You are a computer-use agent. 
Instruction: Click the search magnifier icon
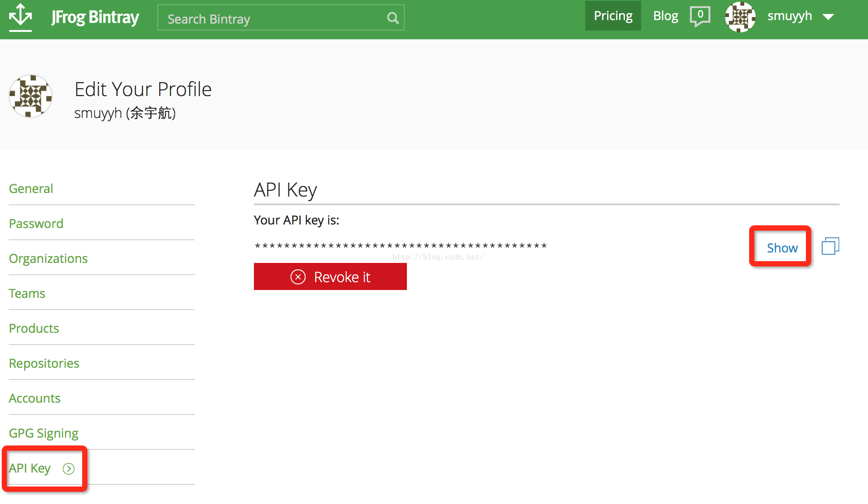tap(393, 18)
